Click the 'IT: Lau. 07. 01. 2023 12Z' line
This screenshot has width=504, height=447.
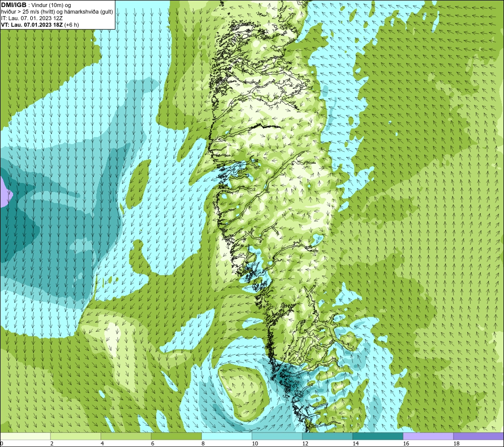[32, 18]
